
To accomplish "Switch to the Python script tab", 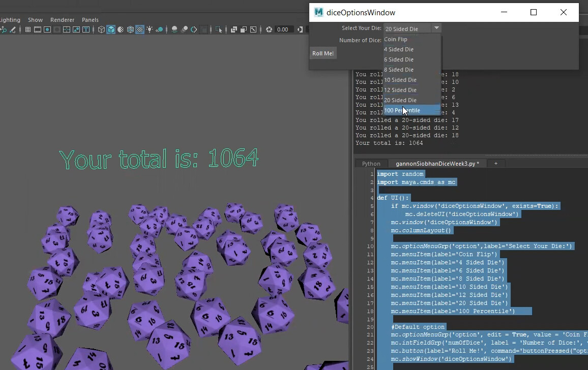I will 371,164.
